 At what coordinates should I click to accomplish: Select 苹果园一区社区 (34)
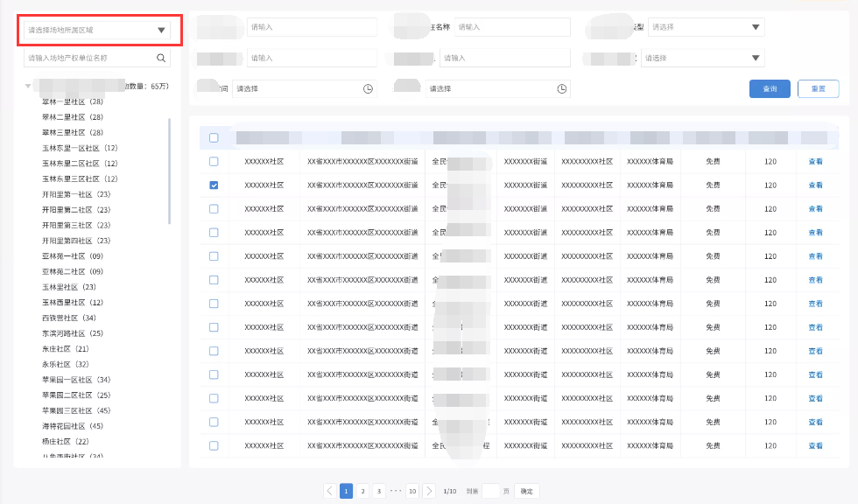pos(77,380)
